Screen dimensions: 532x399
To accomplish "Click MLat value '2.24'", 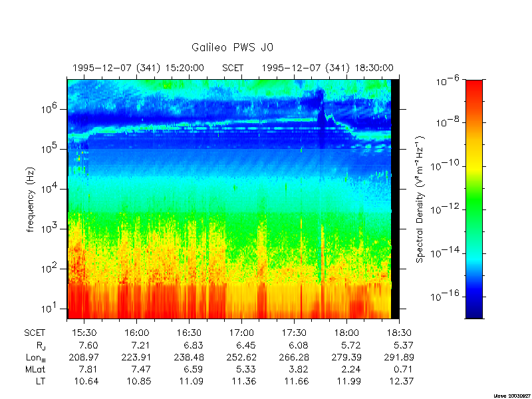I will [351, 369].
